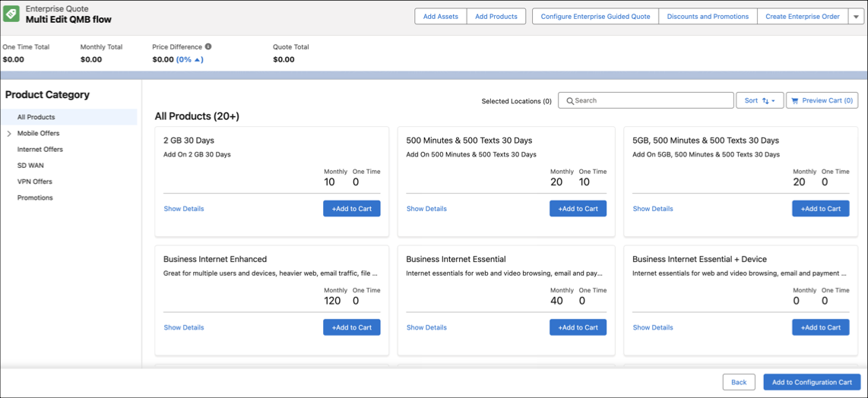Expand the Mobile Offers category
The image size is (868, 398).
click(9, 134)
